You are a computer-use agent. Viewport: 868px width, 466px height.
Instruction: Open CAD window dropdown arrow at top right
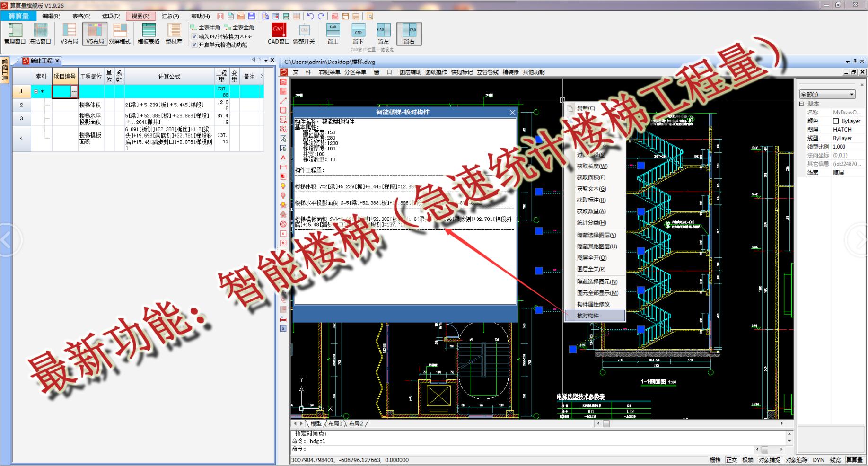(848, 62)
